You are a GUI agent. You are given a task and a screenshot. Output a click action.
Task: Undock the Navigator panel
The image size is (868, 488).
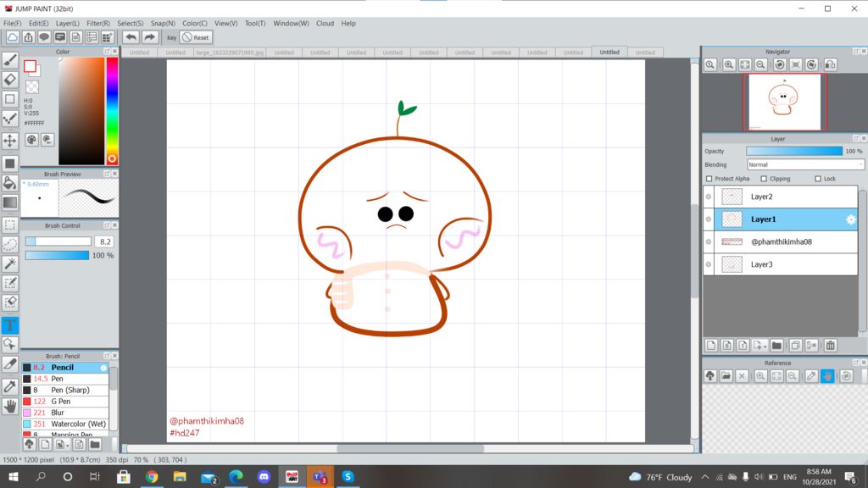(856, 52)
